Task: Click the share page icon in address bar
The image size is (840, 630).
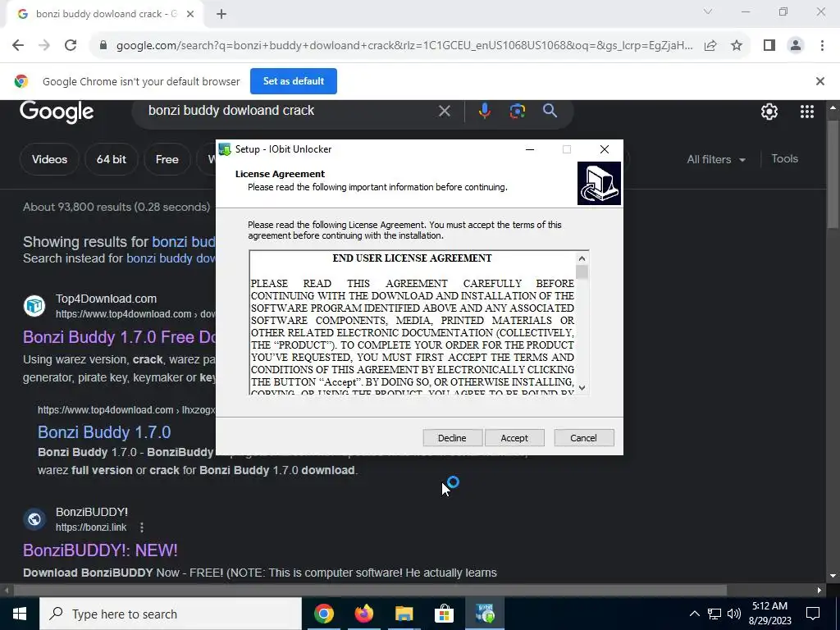Action: click(x=710, y=46)
